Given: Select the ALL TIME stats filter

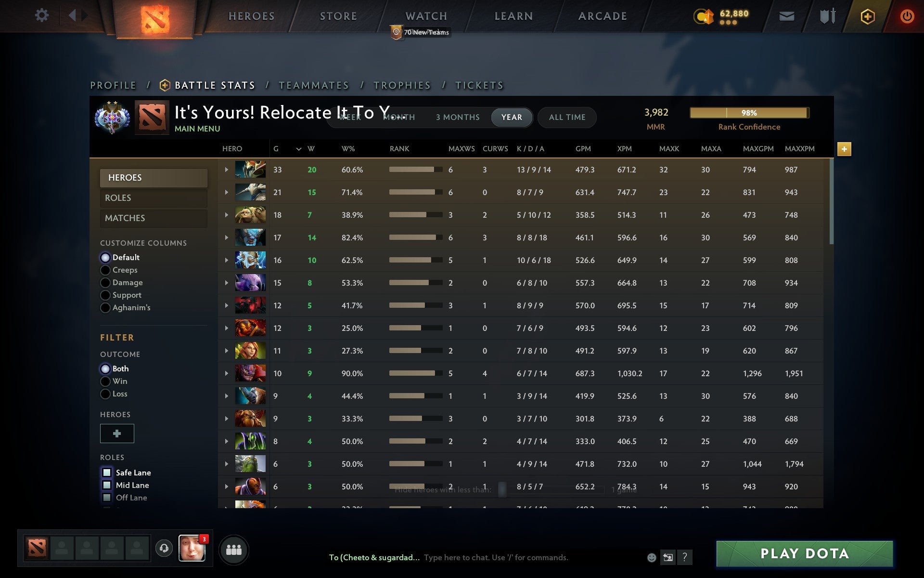Looking at the screenshot, I should [x=566, y=117].
